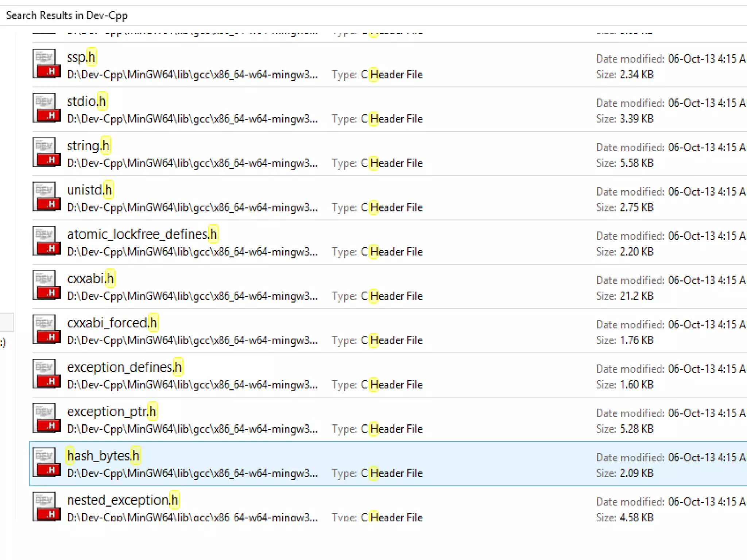Screen dimensions: 747x560
Task: Click the ssp.h file icon
Action: [46, 64]
